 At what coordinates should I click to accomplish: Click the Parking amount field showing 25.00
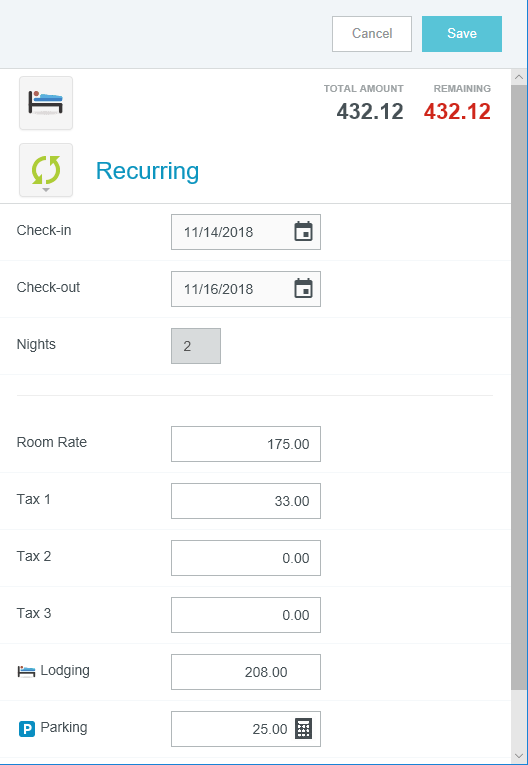click(x=246, y=729)
